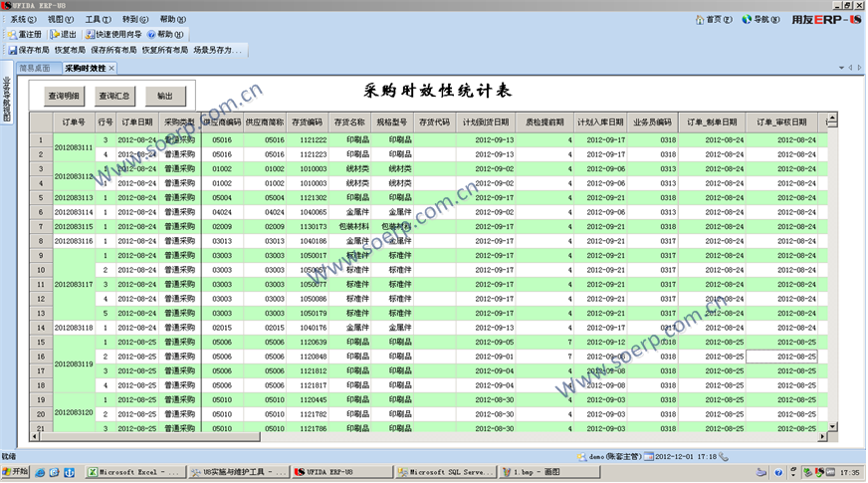Click the 导航 globe icon
Screen dimensions: 868x483
click(x=747, y=19)
